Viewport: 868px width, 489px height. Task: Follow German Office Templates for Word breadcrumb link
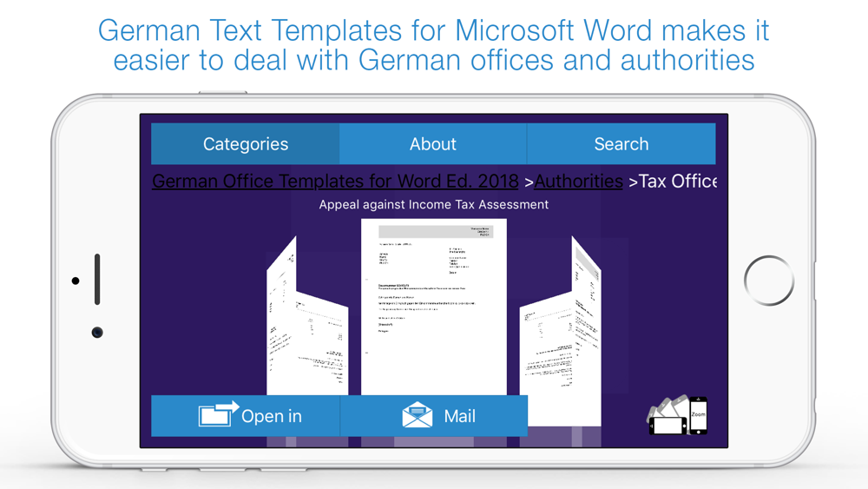click(x=335, y=181)
